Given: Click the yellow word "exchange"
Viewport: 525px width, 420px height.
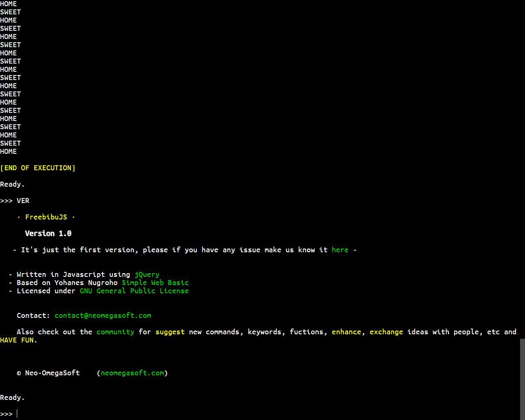Looking at the screenshot, I should pos(386,332).
